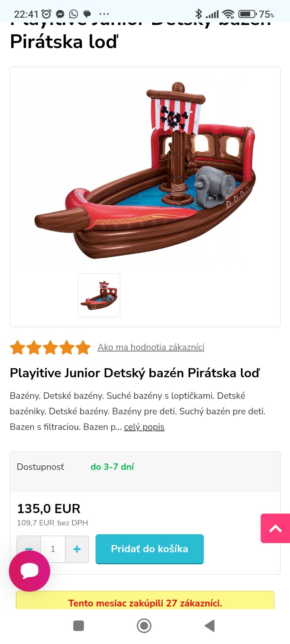Click the five orange rating stars
This screenshot has width=290, height=644.
(x=50, y=347)
